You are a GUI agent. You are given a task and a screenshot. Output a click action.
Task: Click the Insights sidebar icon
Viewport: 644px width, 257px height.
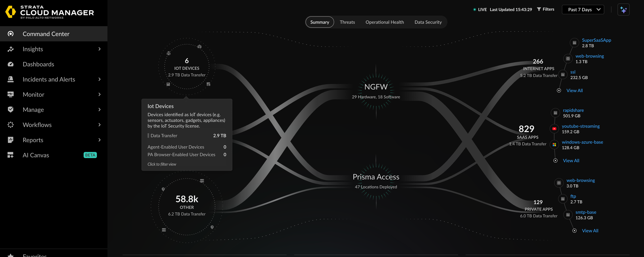tap(11, 49)
